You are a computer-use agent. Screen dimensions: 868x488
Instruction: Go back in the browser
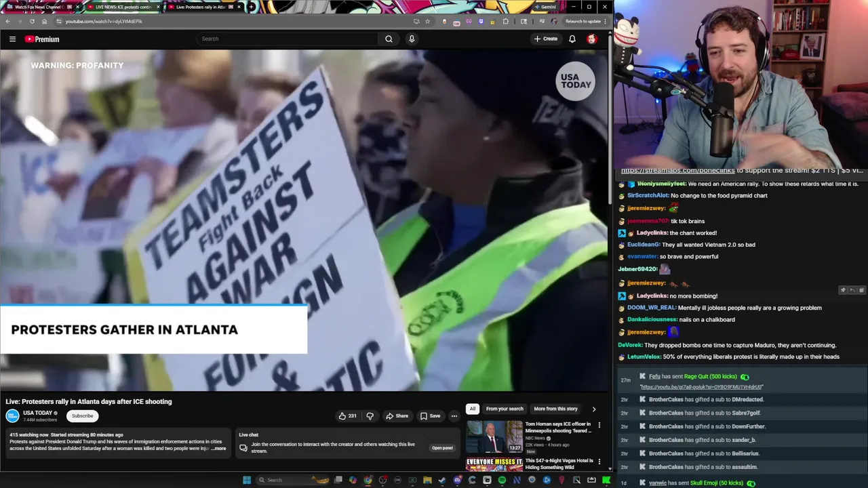[x=8, y=21]
